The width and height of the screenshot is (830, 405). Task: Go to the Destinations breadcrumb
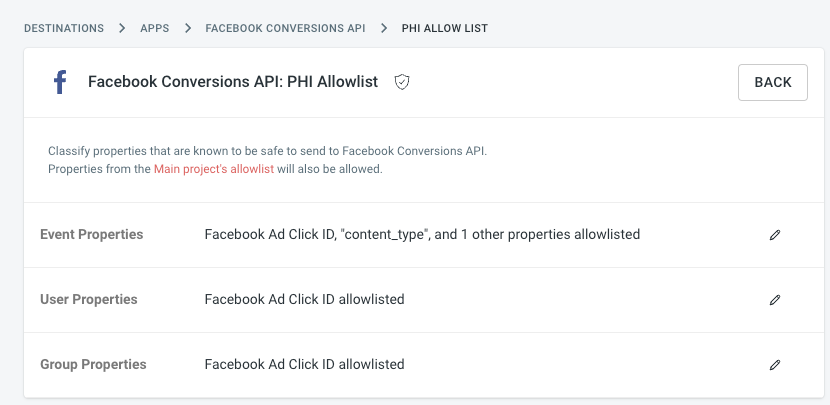(x=64, y=28)
